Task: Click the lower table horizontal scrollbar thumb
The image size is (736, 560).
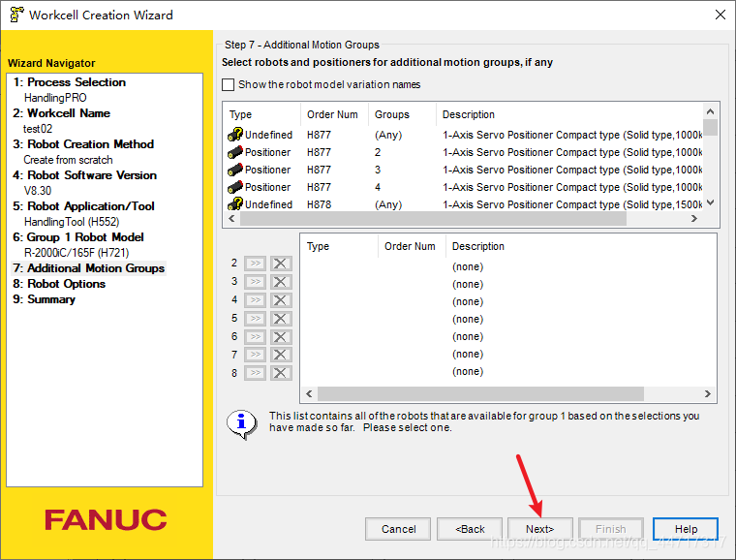Action: tap(480, 393)
